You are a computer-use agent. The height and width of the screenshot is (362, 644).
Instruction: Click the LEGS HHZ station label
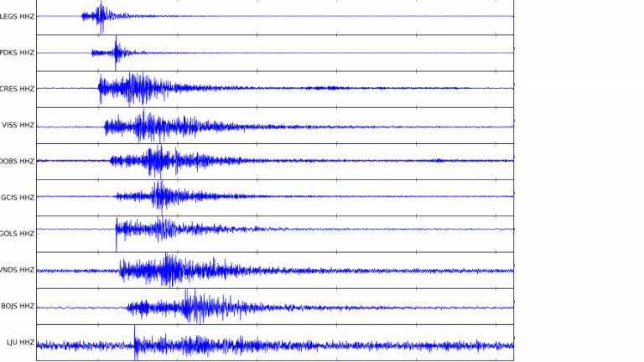click(17, 16)
